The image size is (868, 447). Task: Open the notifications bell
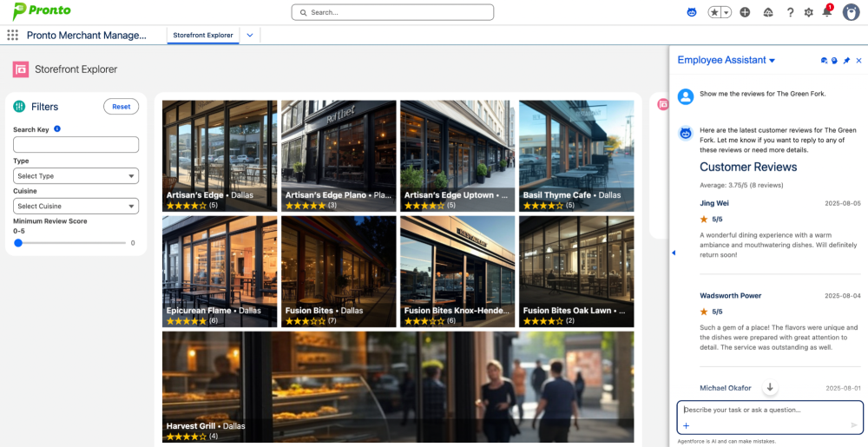coord(827,11)
